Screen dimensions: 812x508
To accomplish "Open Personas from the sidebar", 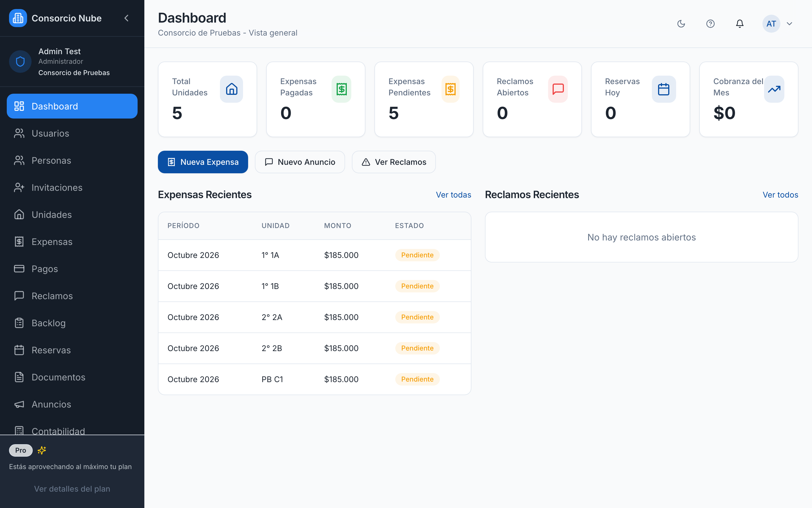I will [x=72, y=160].
